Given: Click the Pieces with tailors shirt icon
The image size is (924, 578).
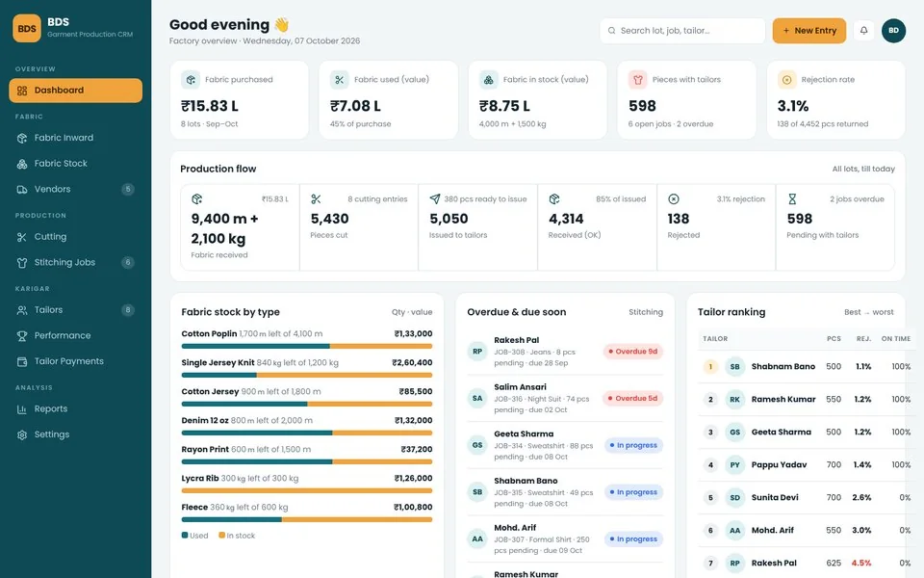Looking at the screenshot, I should tap(637, 80).
